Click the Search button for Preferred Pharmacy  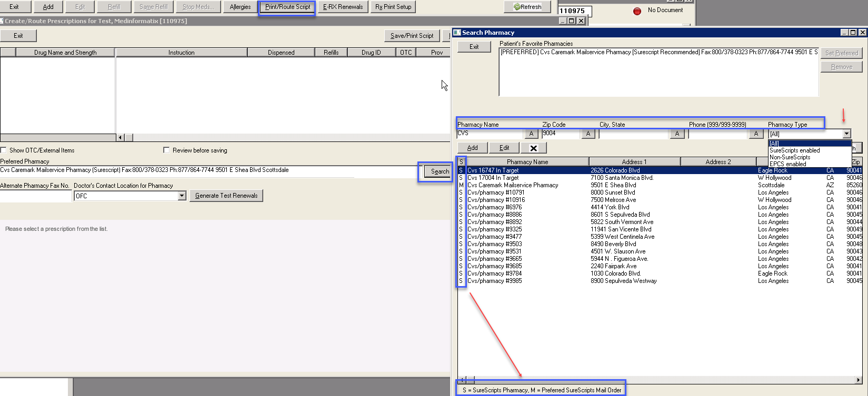(x=440, y=171)
